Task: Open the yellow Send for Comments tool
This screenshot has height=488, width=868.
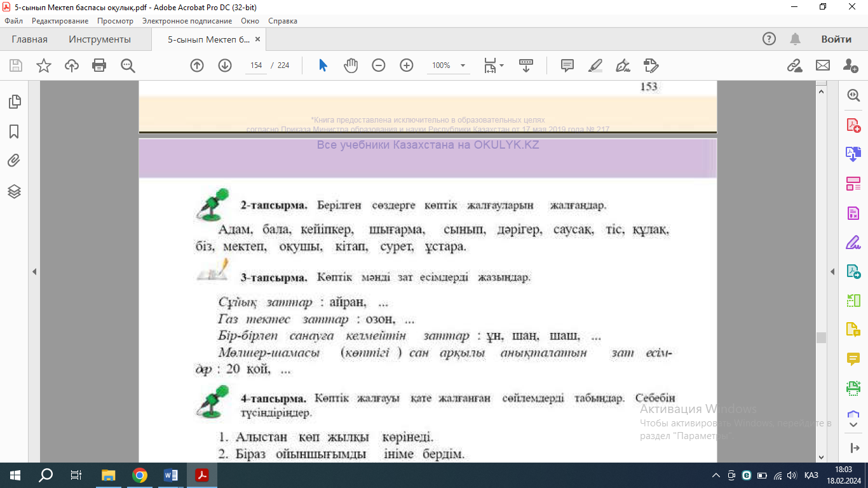Action: point(853,330)
